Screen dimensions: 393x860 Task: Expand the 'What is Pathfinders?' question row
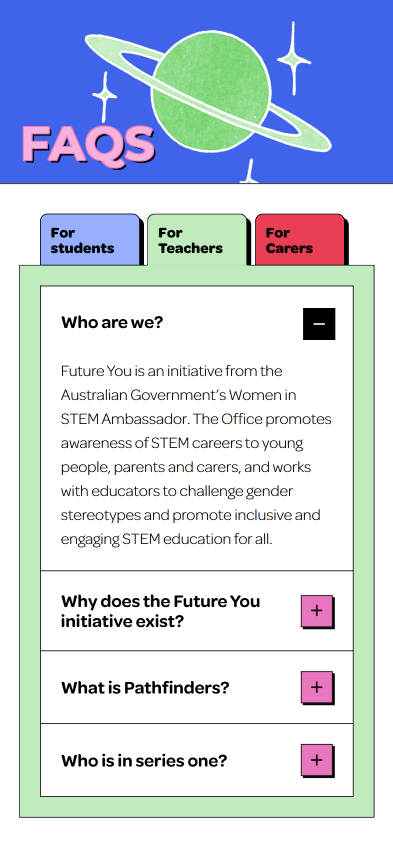tap(197, 687)
